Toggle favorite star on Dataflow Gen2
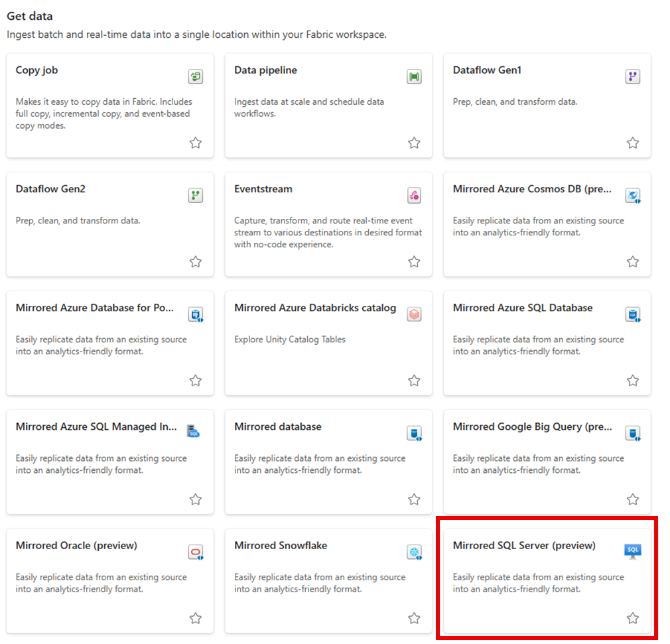Screen dimensions: 670x644 tap(196, 261)
